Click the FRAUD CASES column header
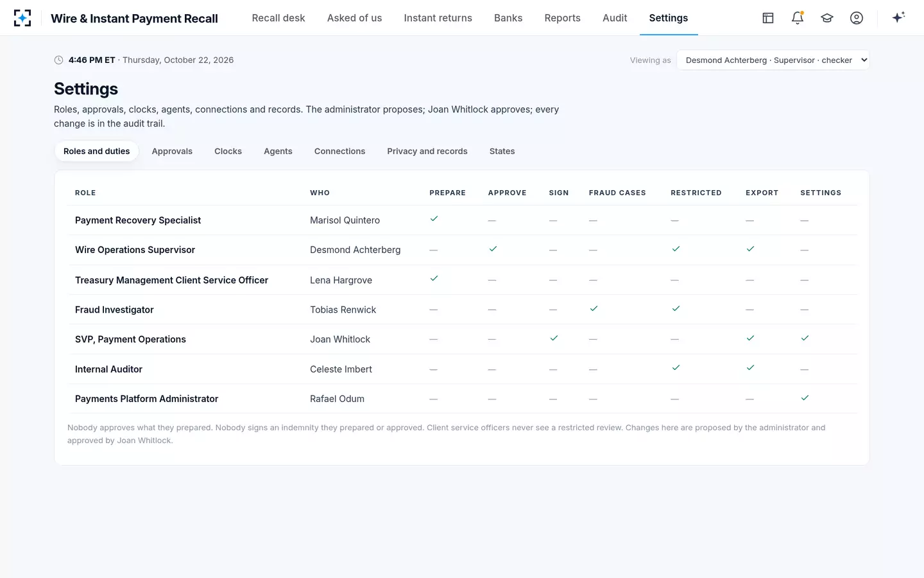The image size is (924, 578). tap(617, 193)
